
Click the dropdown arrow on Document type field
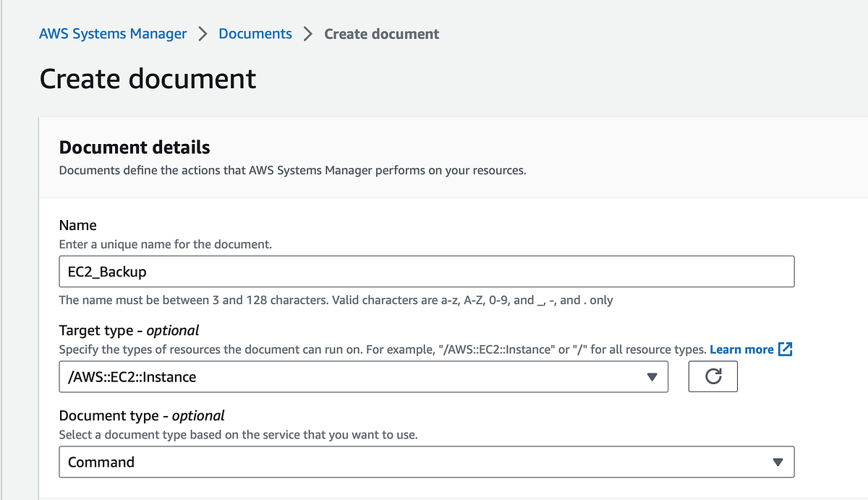point(778,462)
